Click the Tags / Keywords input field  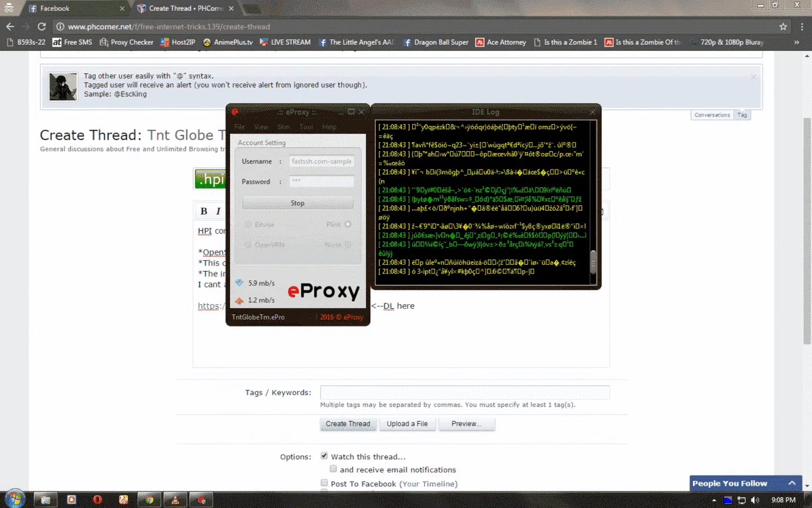[x=465, y=392]
